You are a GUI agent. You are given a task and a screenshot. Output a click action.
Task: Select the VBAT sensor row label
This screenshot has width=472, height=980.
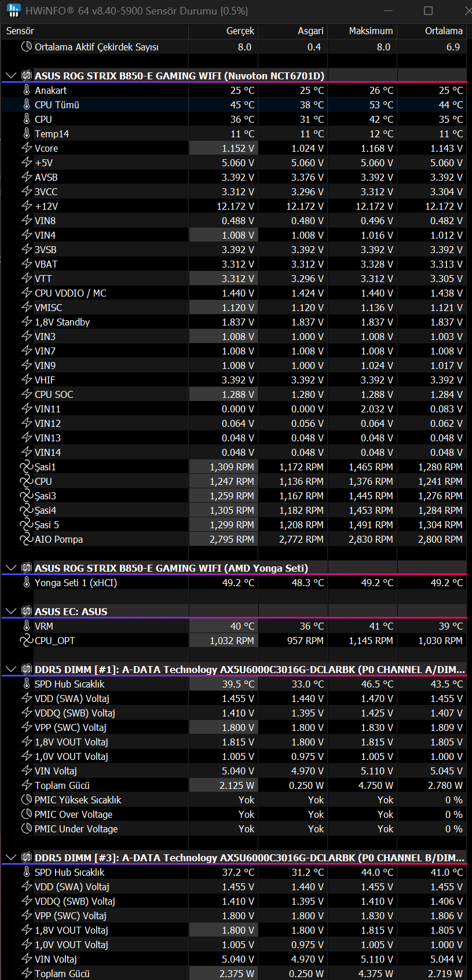[46, 264]
